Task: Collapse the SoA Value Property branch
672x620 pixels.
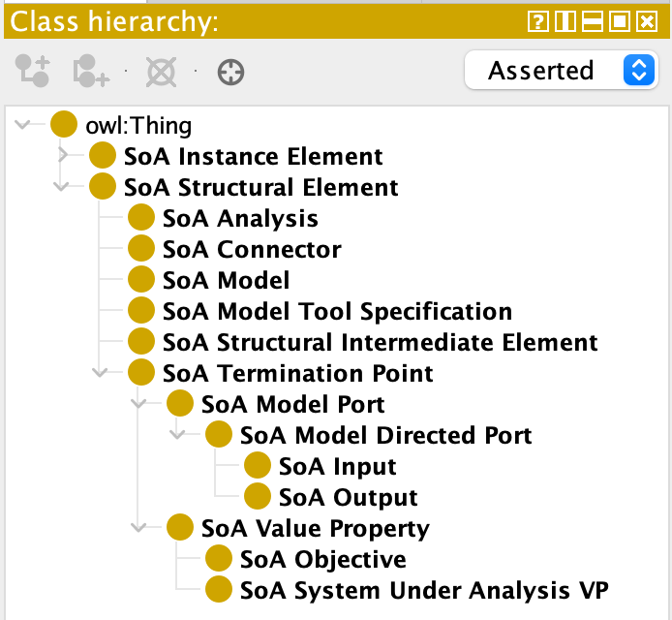Action: point(140,528)
